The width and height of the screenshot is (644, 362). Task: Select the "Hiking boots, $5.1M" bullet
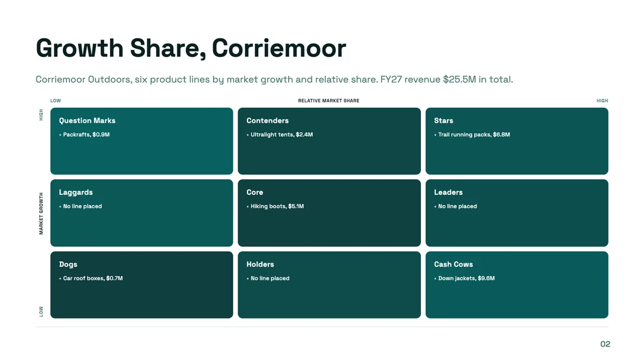(x=277, y=206)
